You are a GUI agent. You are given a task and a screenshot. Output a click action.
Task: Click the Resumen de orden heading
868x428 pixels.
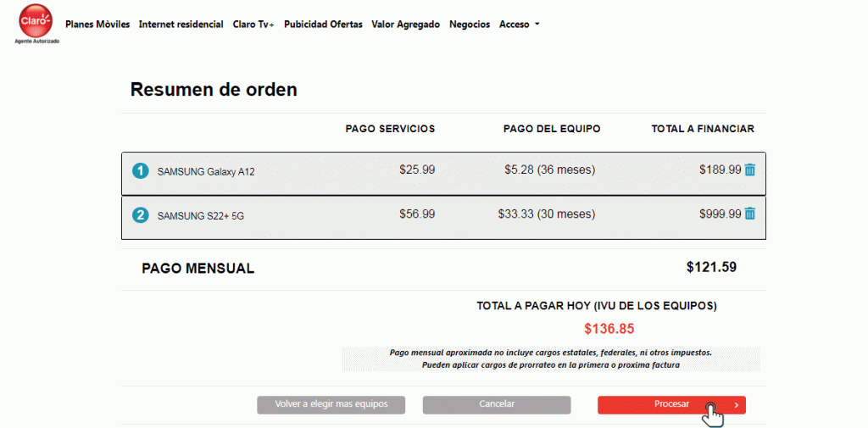tap(214, 90)
